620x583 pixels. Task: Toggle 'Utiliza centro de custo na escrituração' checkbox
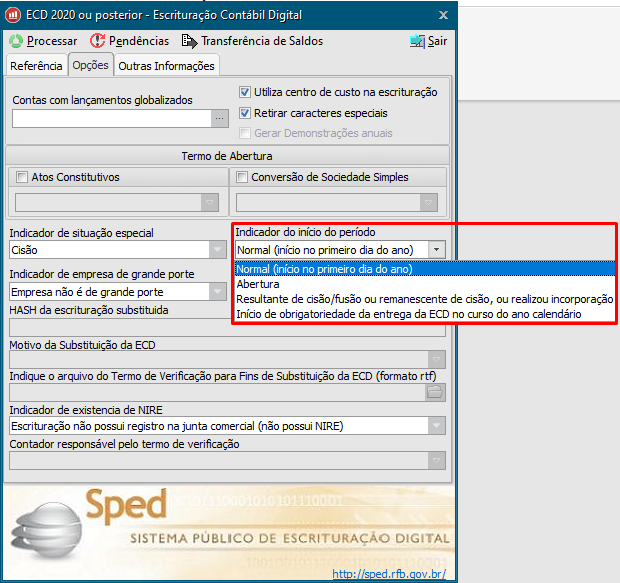[x=245, y=92]
